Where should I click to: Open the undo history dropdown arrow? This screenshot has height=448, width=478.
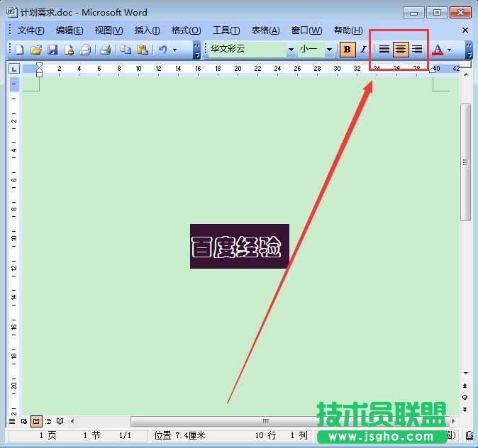[174, 50]
